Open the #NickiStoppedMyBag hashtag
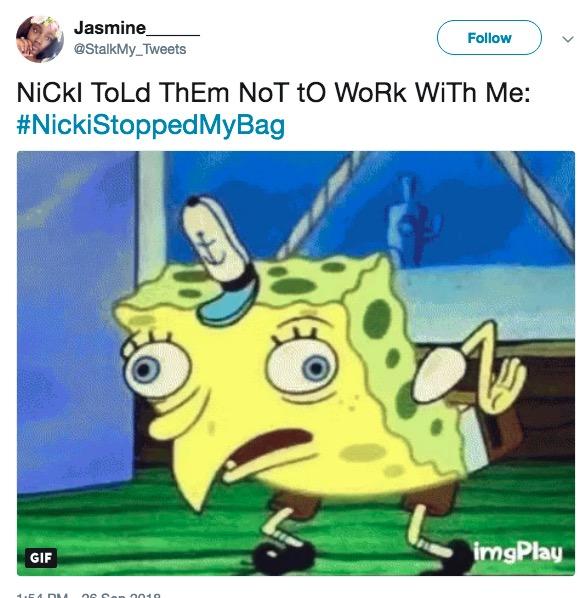Image resolution: width=581 pixels, height=598 pixels. pos(151,125)
